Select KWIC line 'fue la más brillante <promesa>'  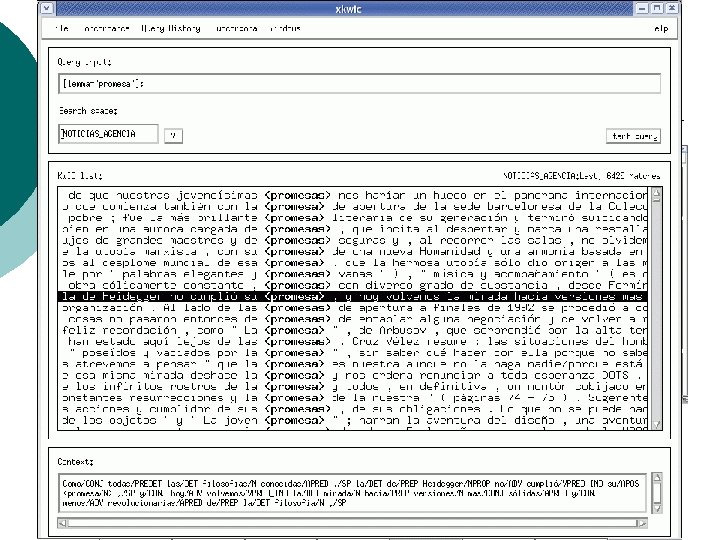(354, 218)
